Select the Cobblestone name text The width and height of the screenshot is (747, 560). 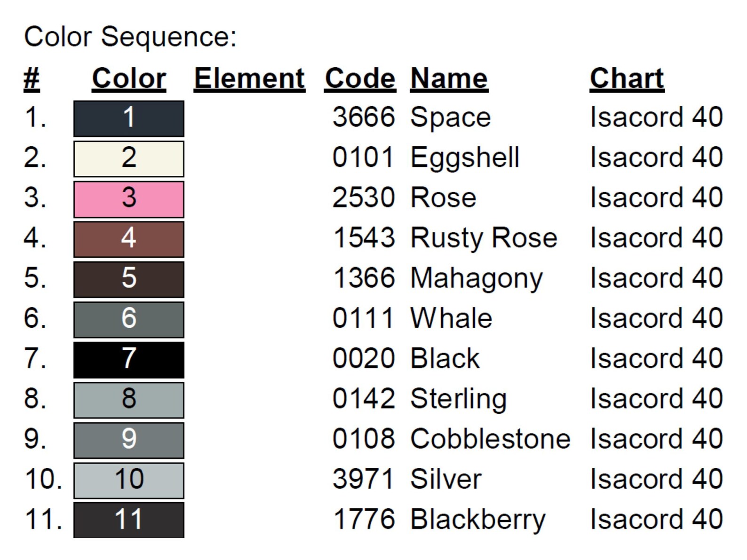[490, 439]
